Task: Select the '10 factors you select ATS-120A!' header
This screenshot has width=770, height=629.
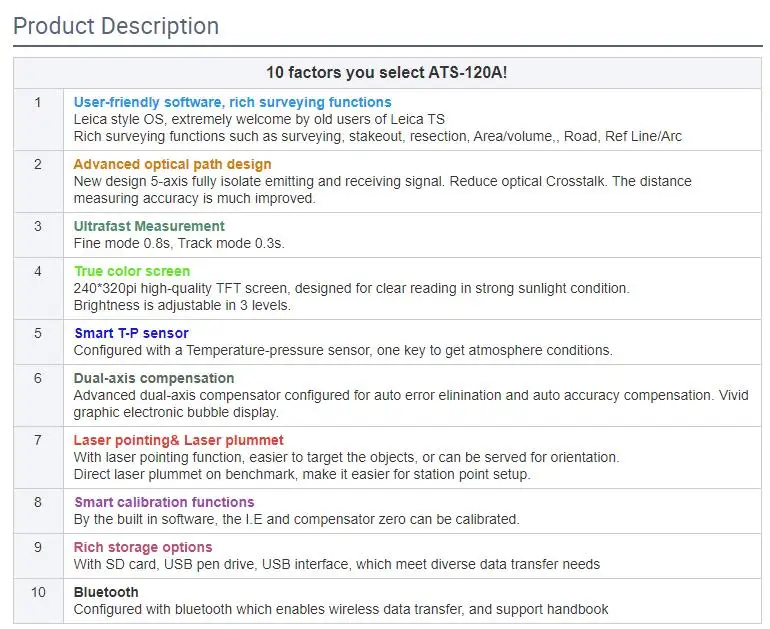Action: 387,73
